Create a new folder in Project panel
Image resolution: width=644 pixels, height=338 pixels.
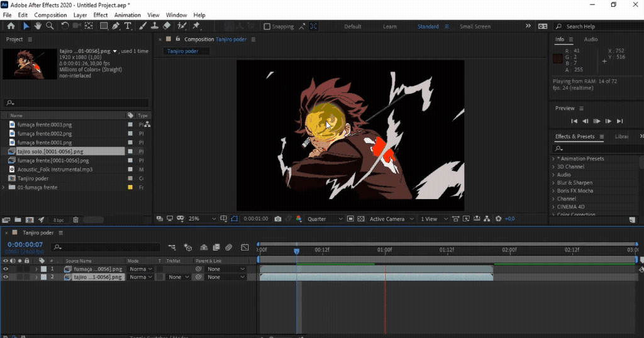[18, 220]
